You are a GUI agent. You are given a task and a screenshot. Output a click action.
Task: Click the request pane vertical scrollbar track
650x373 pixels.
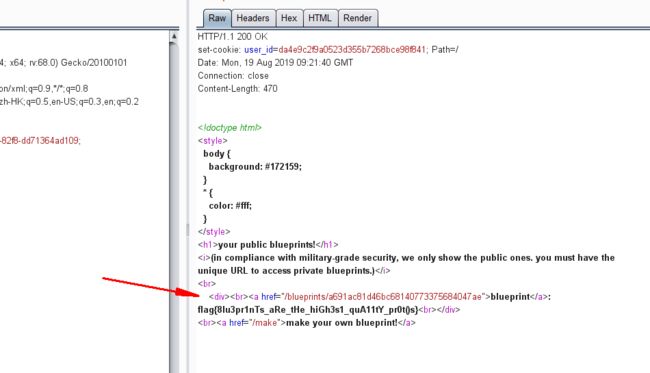pos(174,207)
